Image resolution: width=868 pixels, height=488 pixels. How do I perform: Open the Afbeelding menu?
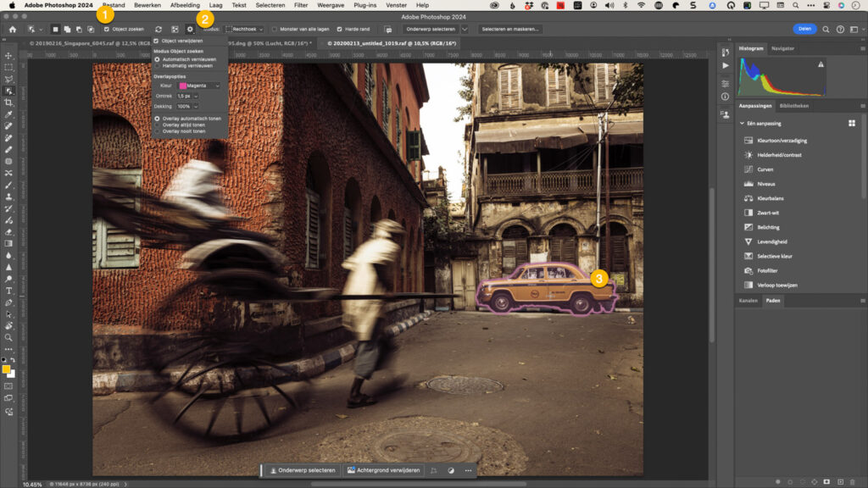coord(185,5)
